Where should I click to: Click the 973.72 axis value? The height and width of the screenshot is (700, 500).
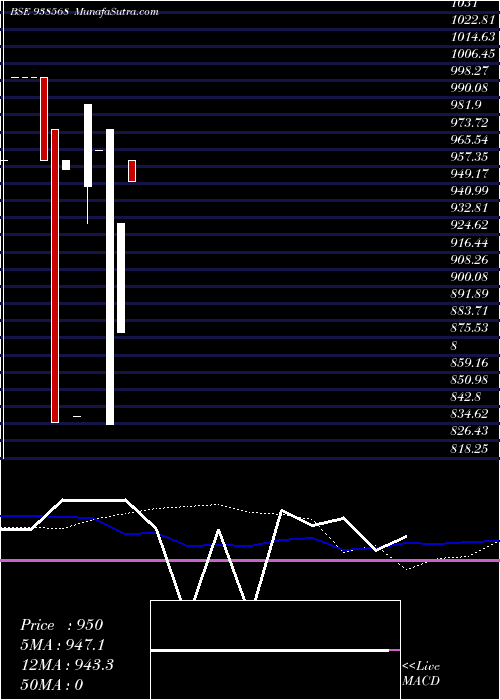tap(469, 122)
